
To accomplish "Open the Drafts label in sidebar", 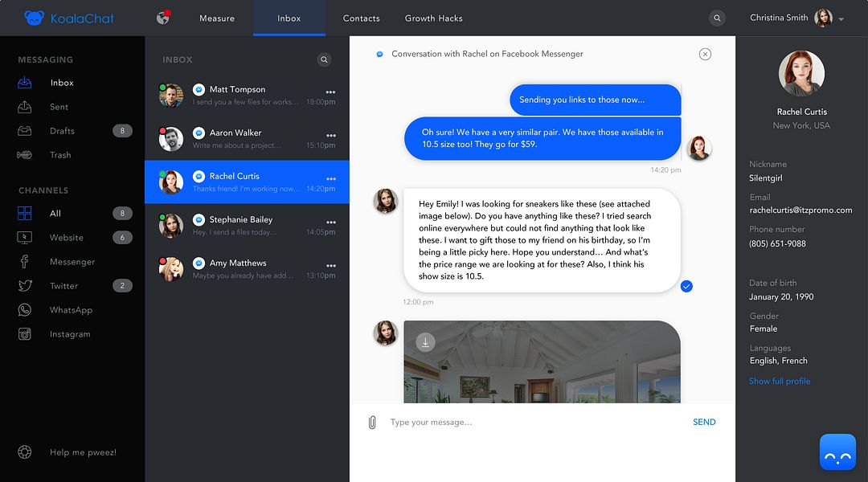I will tap(62, 131).
